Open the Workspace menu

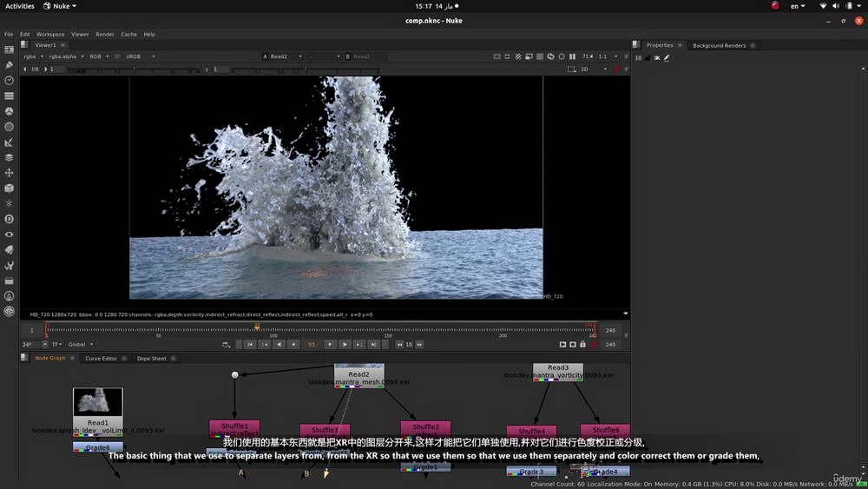coord(50,35)
